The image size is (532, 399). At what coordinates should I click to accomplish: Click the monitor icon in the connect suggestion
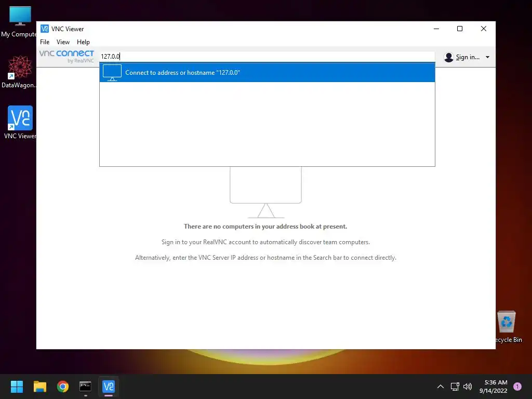112,72
